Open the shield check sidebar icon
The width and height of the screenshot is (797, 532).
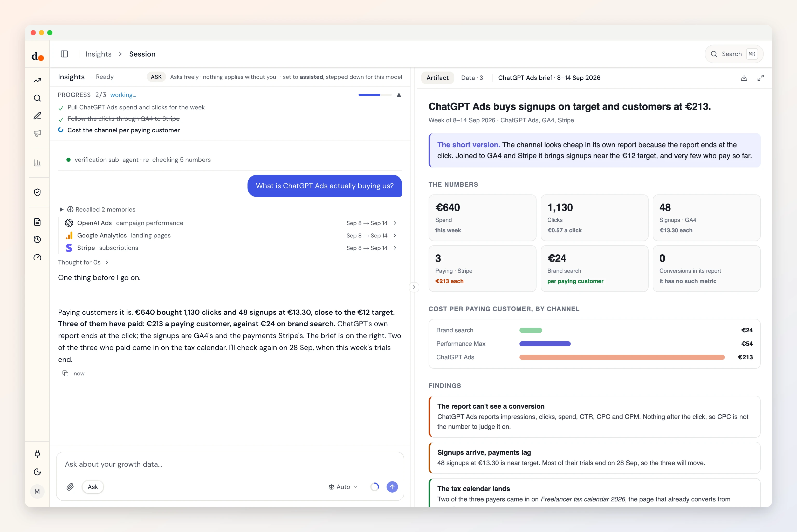(x=37, y=192)
